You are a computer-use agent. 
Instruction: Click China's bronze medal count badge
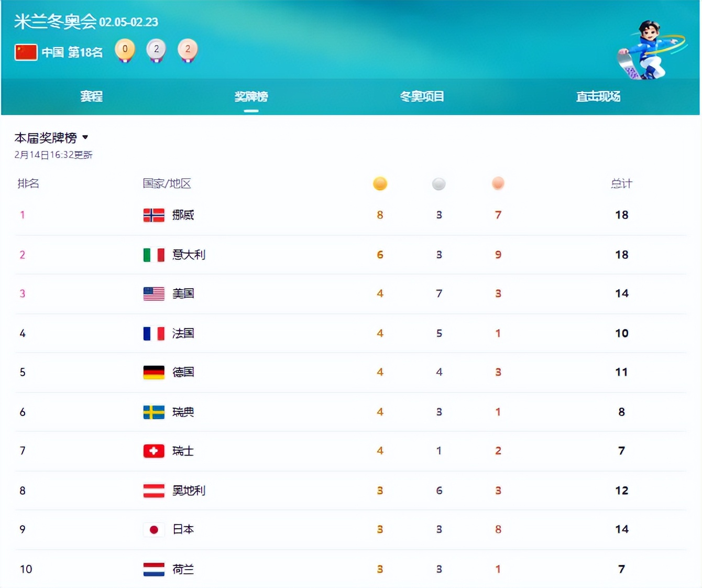click(188, 50)
